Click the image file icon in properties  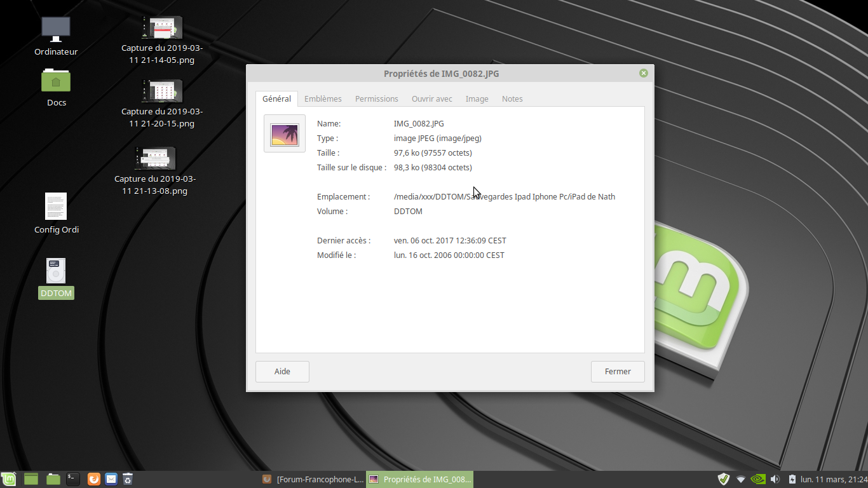285,133
